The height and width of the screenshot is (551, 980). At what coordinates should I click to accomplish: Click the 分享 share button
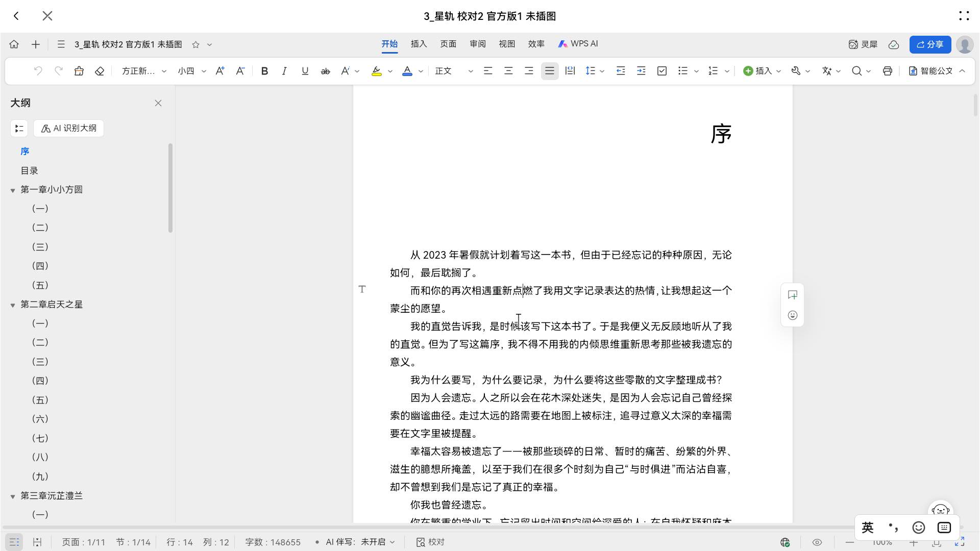point(930,44)
